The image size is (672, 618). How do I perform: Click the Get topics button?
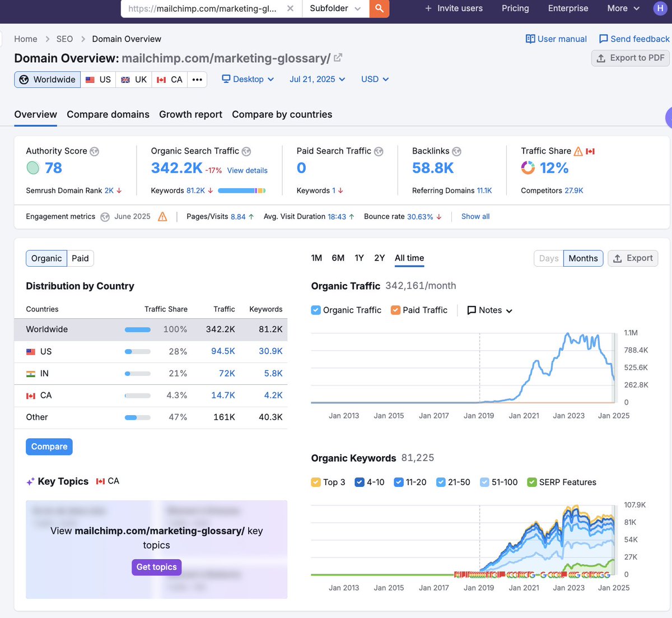(x=157, y=567)
